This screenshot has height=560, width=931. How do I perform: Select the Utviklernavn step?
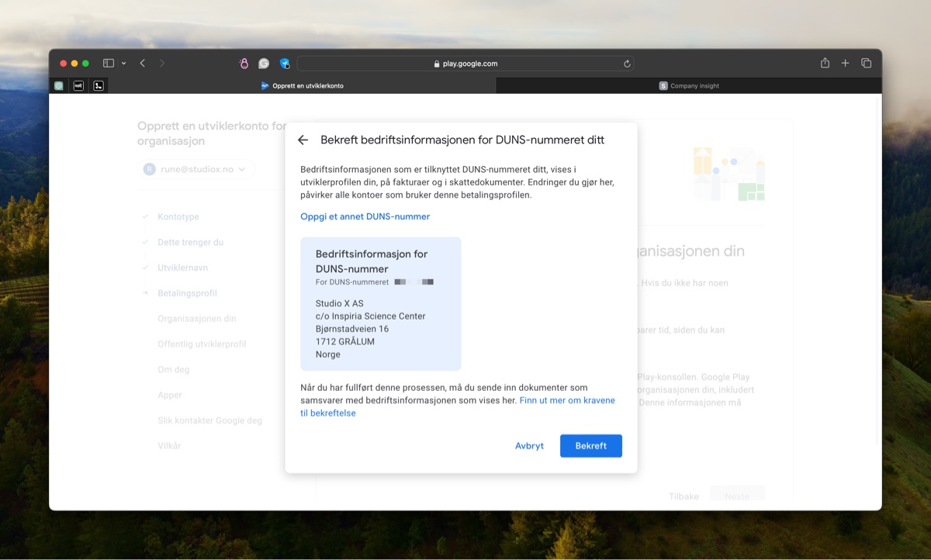tap(182, 268)
